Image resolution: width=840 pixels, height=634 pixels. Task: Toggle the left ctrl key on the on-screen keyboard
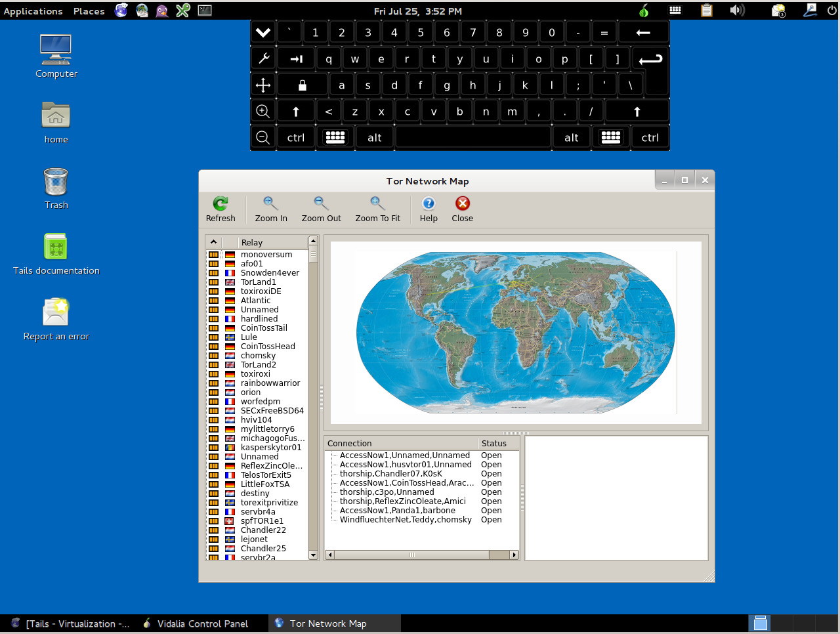point(296,137)
